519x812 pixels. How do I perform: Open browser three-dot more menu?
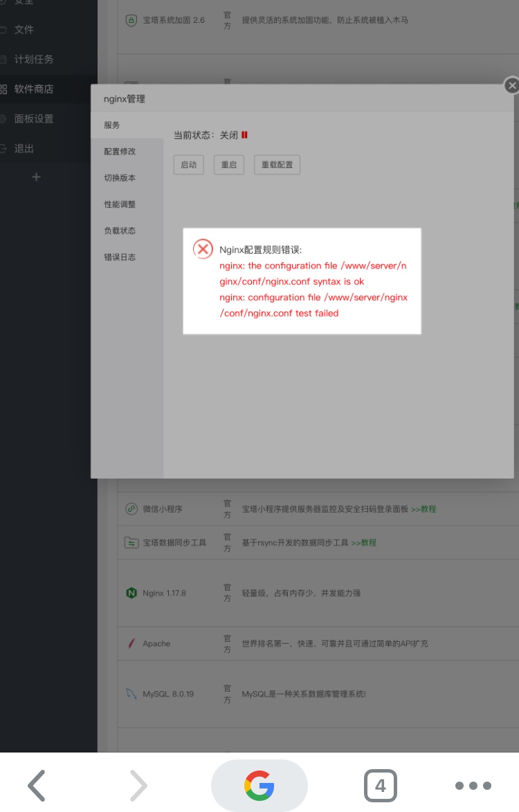[473, 786]
